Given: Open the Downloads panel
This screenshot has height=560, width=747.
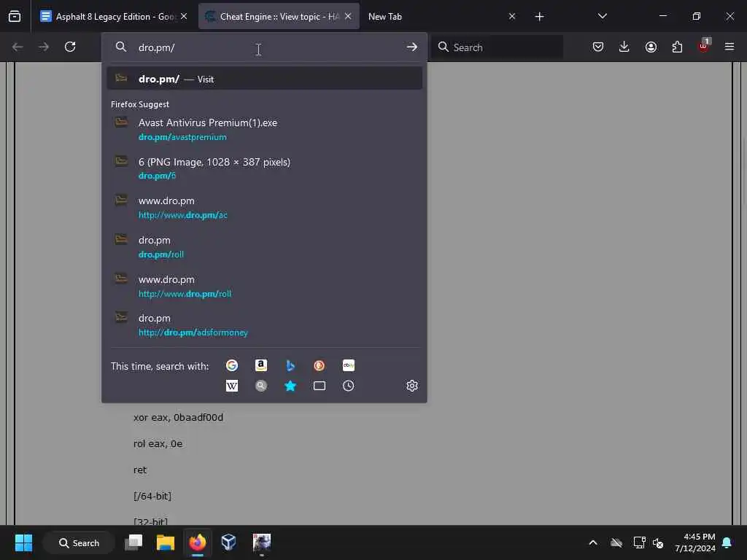Looking at the screenshot, I should pos(624,47).
